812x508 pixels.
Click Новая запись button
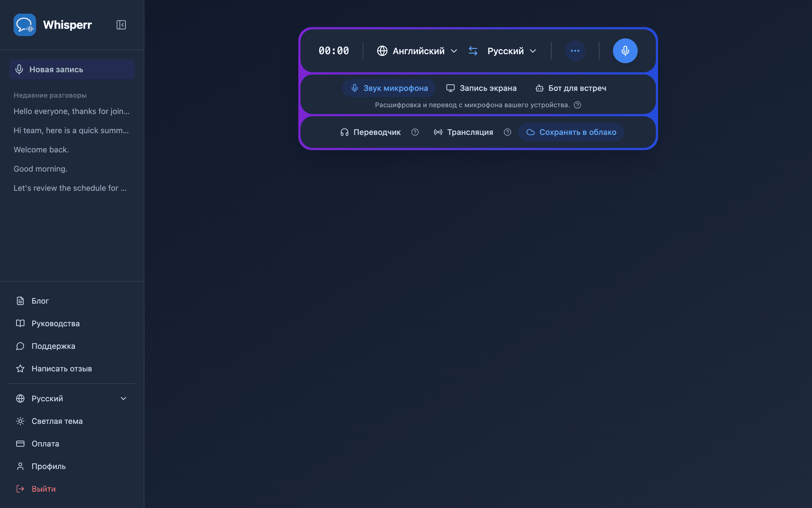pos(72,70)
